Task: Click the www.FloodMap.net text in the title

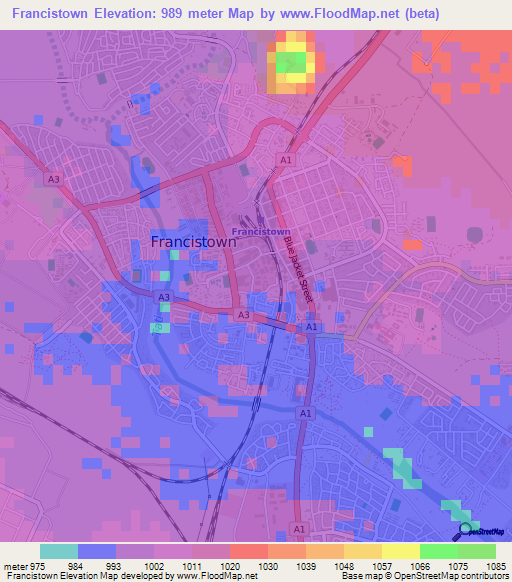Action: point(340,13)
